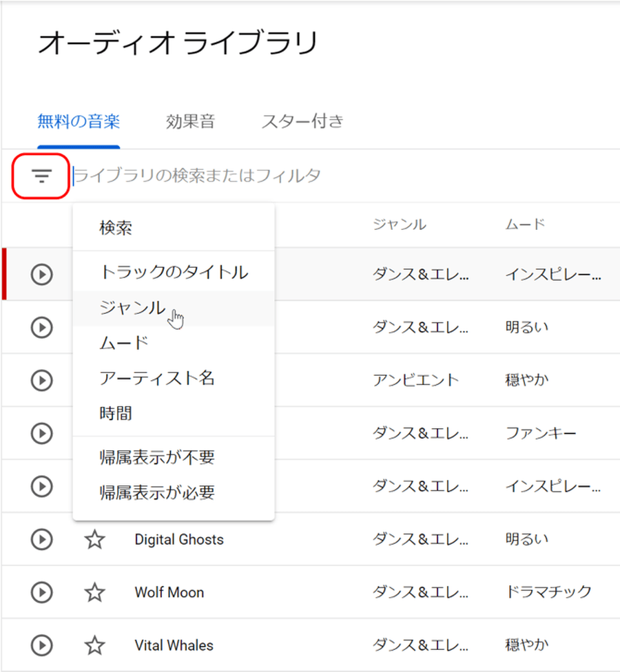Open the スター付き tab
Viewport: 620px width, 672px height.
click(x=302, y=123)
